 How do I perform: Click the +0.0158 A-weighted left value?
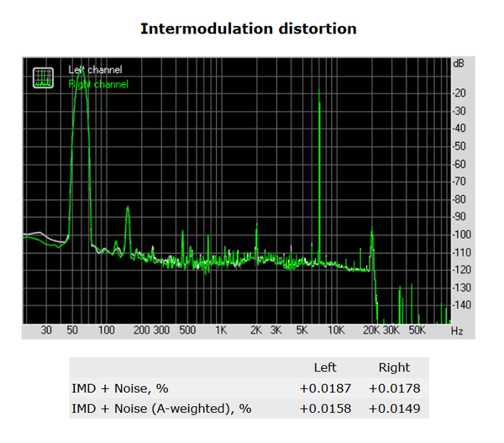(325, 409)
